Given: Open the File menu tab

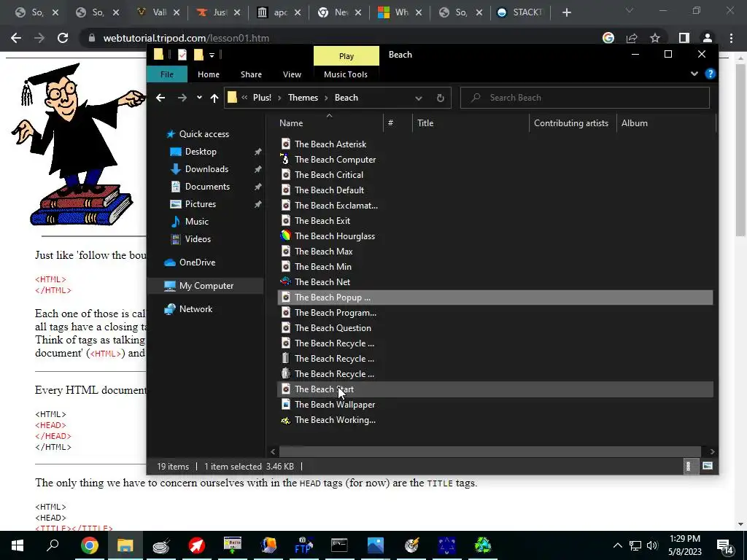Looking at the screenshot, I should pos(167,74).
